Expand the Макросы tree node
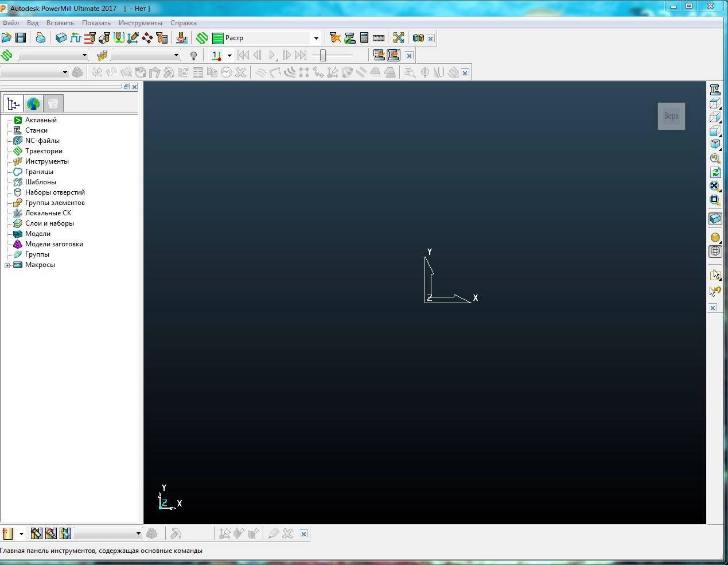The width and height of the screenshot is (728, 565). pyautogui.click(x=7, y=265)
